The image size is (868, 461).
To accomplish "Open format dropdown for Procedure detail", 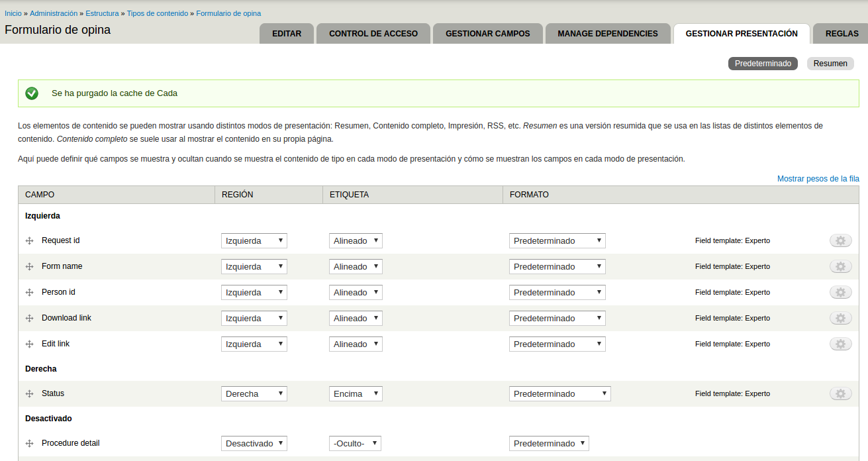I will click(548, 444).
